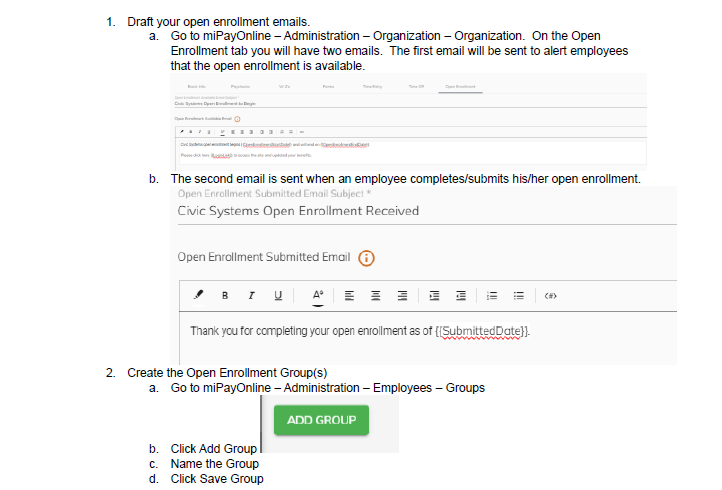Click the 'Open Enrollment Submitted Email' label
Screen dimensions: 722x490
pos(264,257)
